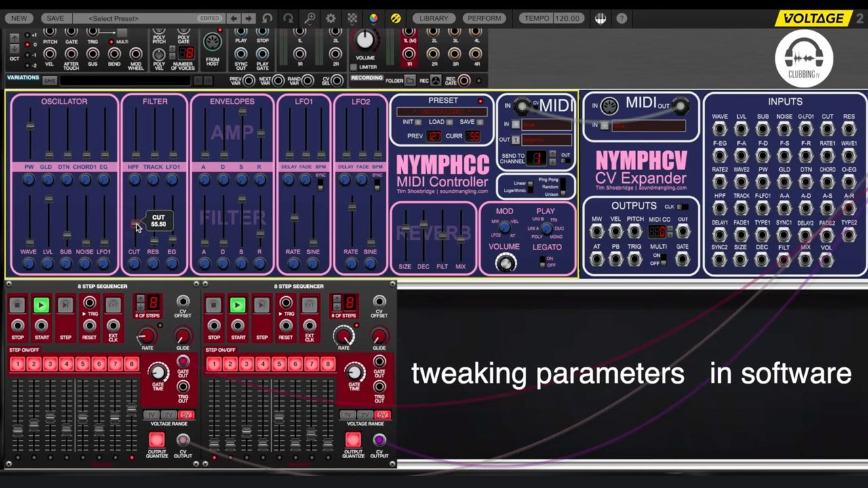Start the right 8 Step Sequencer
Screen dimensions: 868x488
pos(237,305)
